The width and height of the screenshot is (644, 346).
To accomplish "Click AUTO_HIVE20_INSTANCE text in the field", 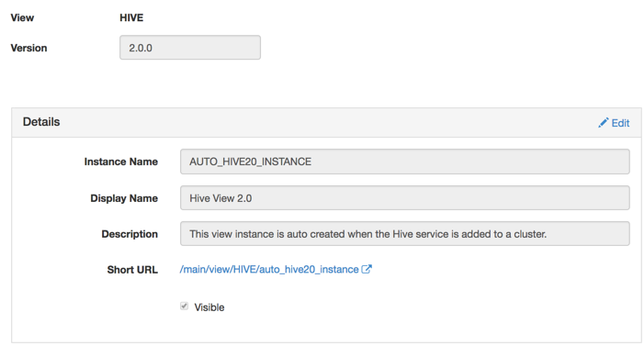I will [251, 162].
